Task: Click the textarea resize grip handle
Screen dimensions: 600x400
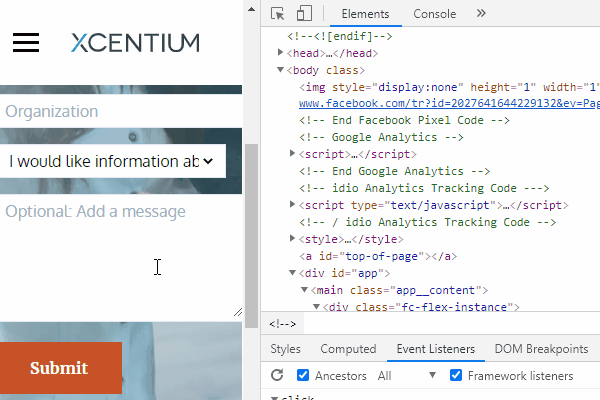Action: [238, 312]
